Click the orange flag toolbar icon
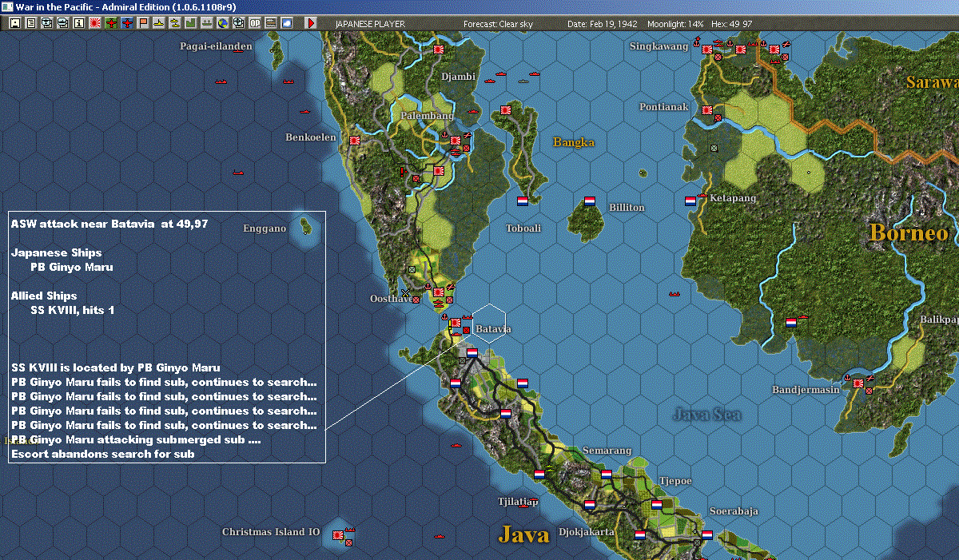Image resolution: width=959 pixels, height=560 pixels. tap(143, 23)
